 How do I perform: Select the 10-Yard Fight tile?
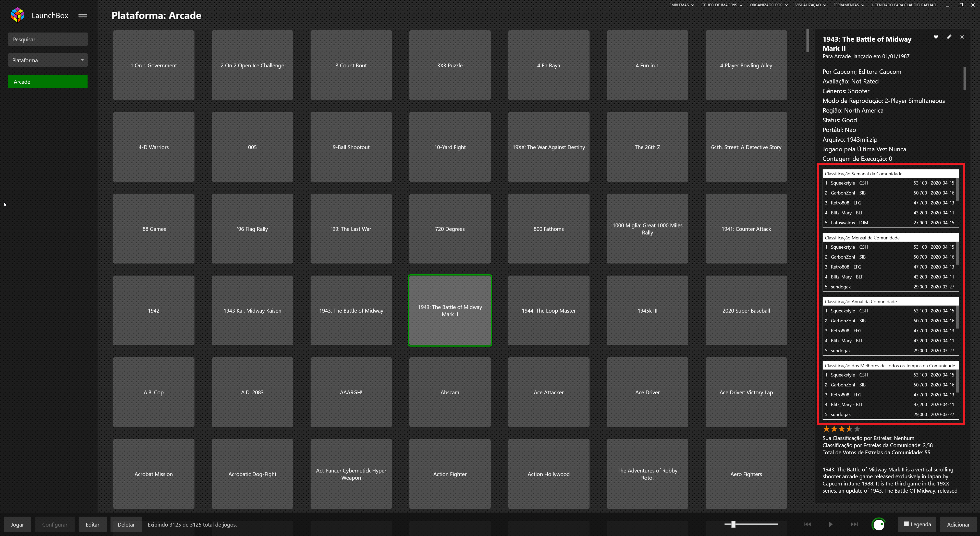pos(450,147)
